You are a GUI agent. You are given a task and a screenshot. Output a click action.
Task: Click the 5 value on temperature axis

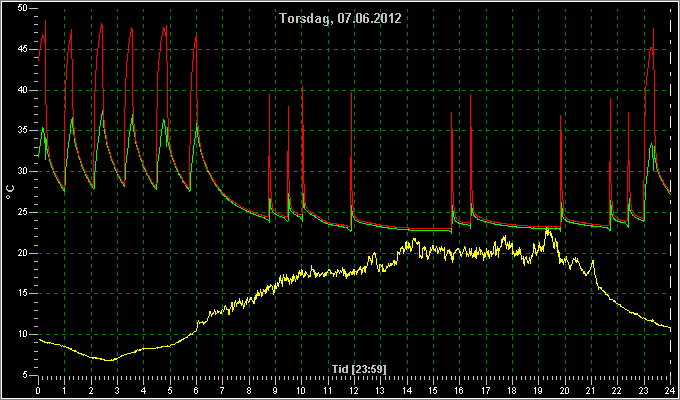click(24, 375)
